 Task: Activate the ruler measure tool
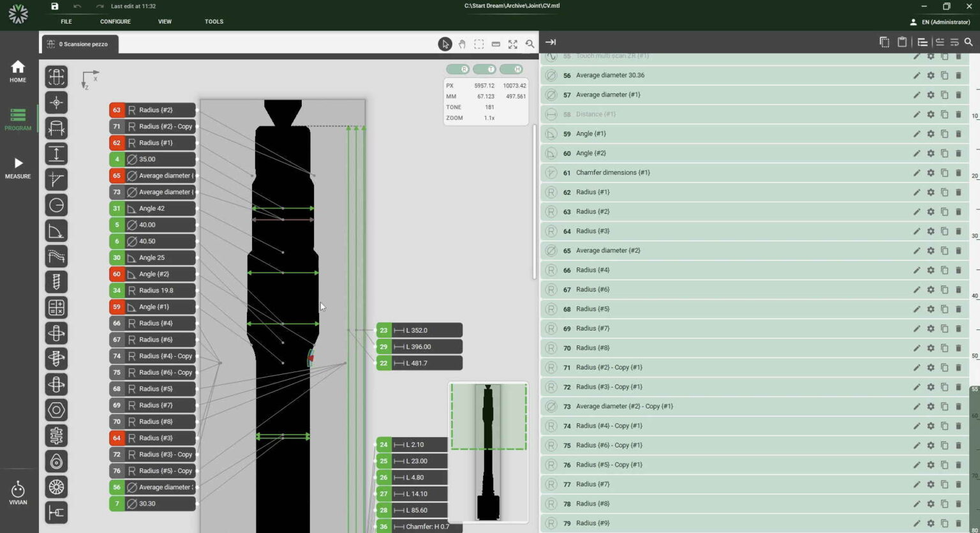point(496,44)
